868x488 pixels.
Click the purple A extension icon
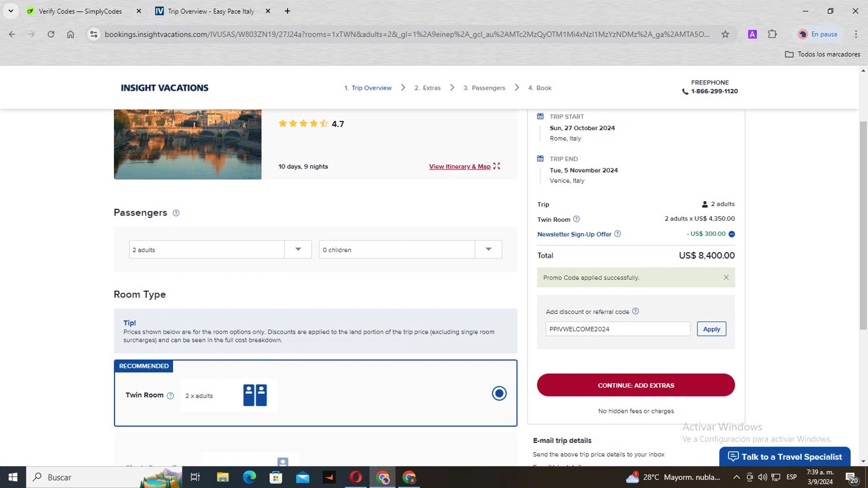click(752, 34)
